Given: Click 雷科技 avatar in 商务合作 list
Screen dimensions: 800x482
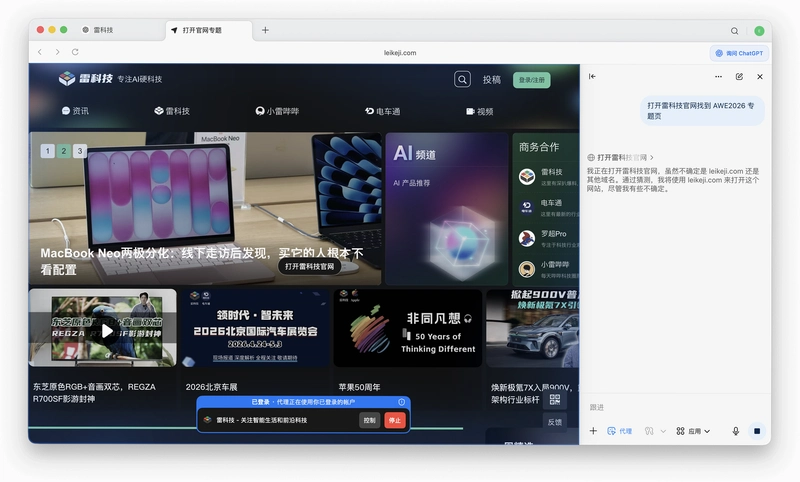Looking at the screenshot, I should [527, 176].
